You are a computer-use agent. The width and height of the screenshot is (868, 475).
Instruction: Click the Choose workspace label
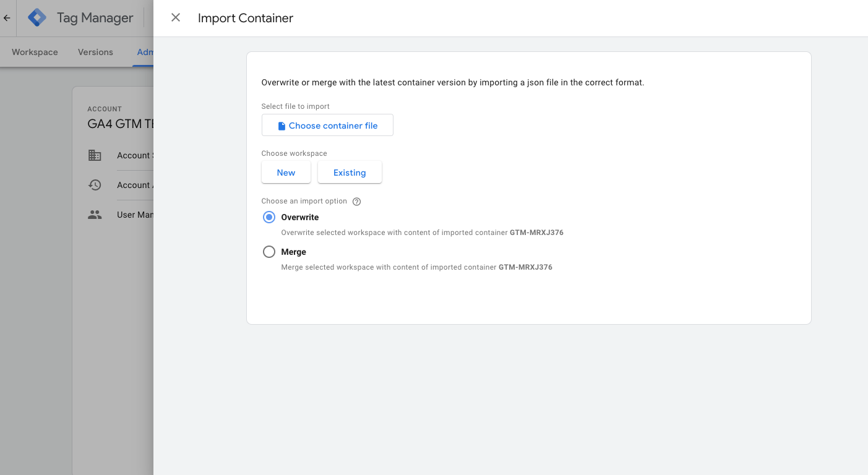294,153
